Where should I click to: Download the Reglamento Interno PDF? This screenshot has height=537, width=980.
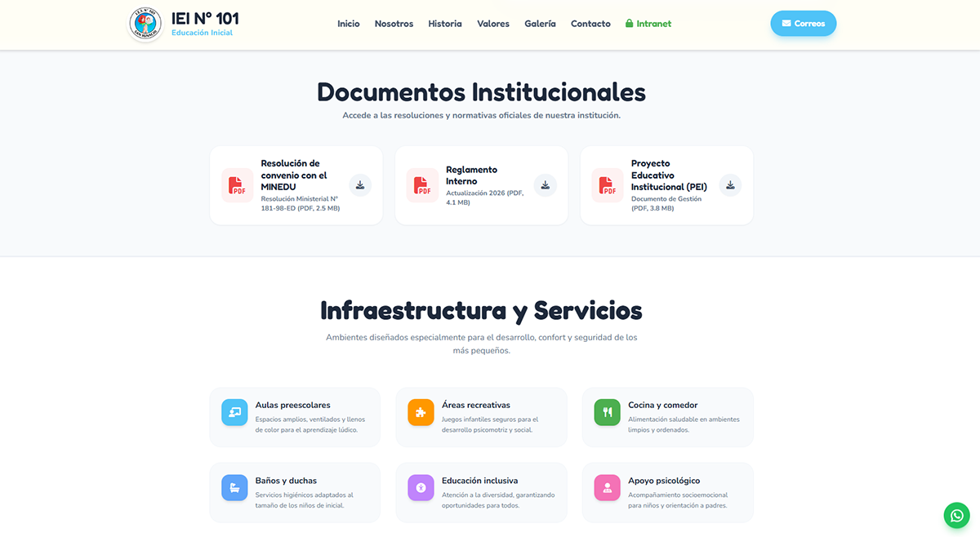pos(545,185)
